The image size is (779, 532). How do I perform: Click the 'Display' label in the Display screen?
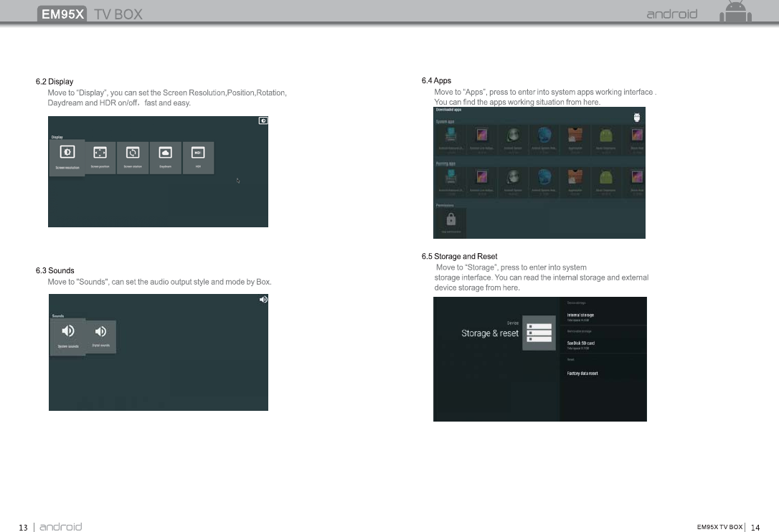tap(57, 137)
